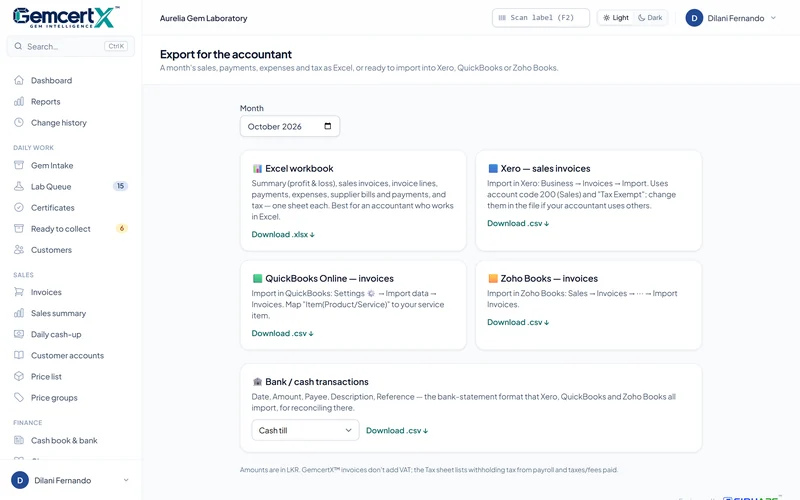Click the Scan label (F2) button

pyautogui.click(x=541, y=18)
